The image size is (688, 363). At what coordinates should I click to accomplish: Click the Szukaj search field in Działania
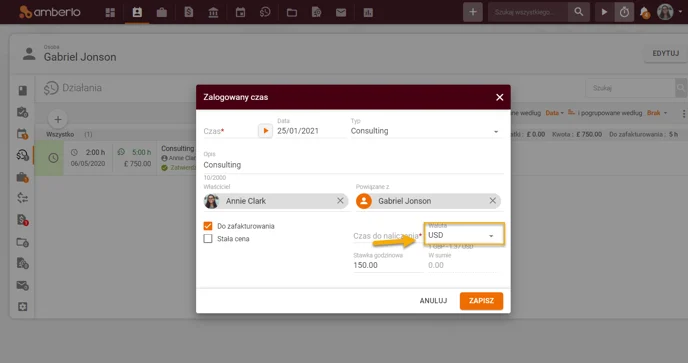click(631, 88)
